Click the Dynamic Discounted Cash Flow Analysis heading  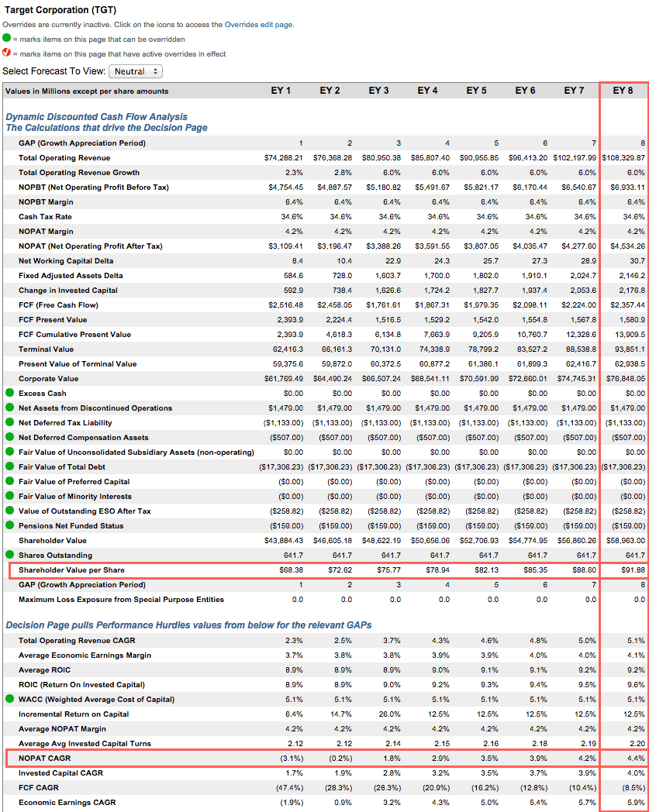click(97, 117)
